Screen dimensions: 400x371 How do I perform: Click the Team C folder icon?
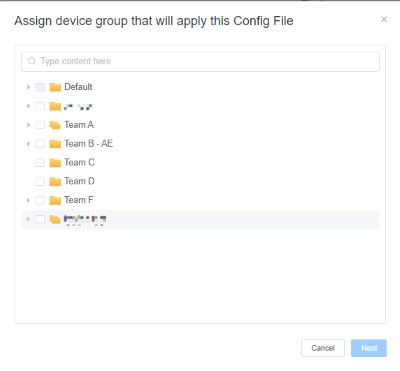click(x=55, y=163)
